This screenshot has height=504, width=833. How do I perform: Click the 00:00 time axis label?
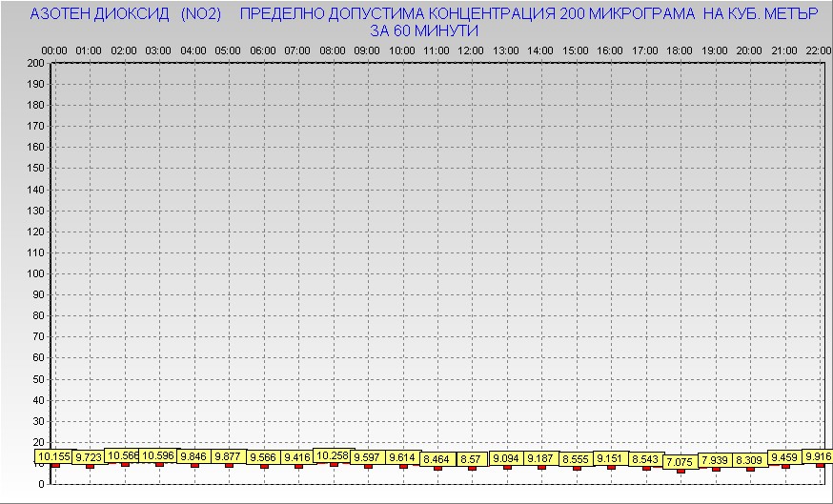pos(54,50)
